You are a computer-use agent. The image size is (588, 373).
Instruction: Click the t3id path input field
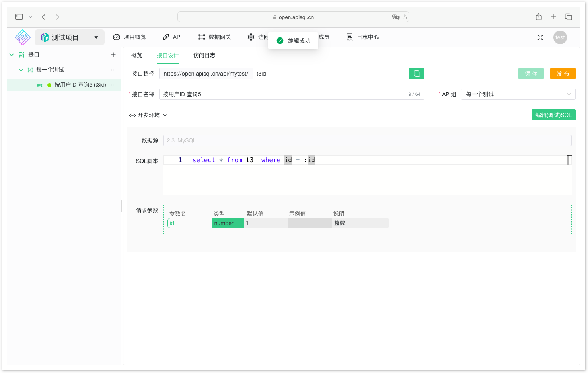[x=330, y=74]
